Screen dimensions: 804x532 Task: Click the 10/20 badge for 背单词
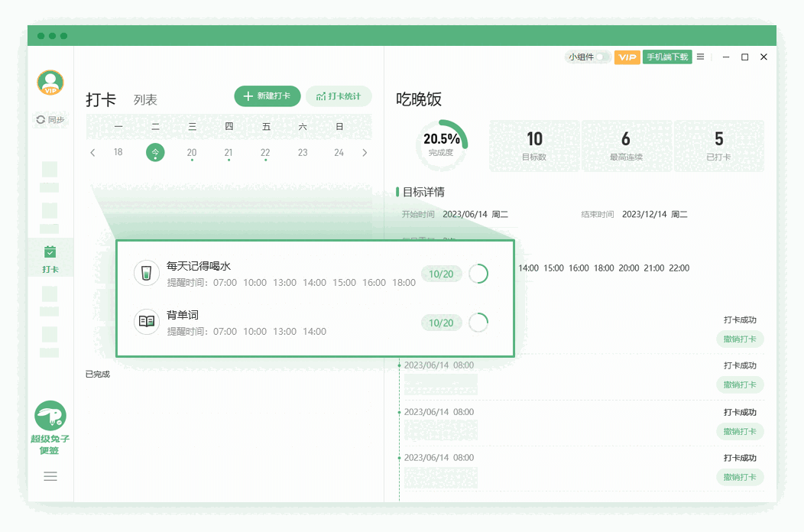point(441,323)
